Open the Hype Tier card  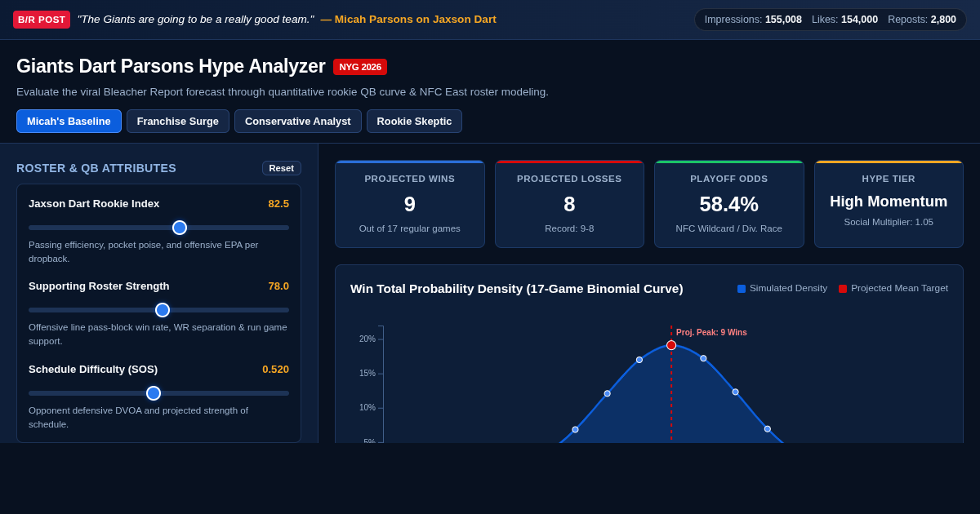[x=889, y=204]
